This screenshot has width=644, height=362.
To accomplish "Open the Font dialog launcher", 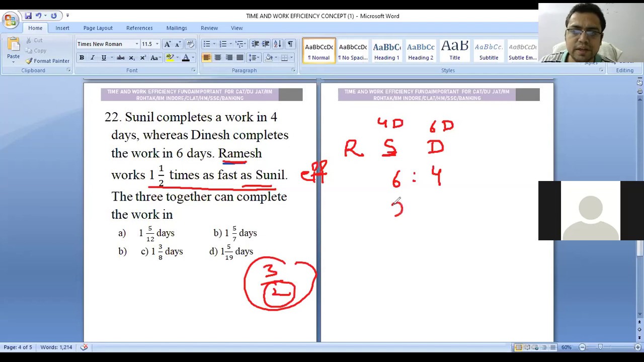I will [193, 70].
